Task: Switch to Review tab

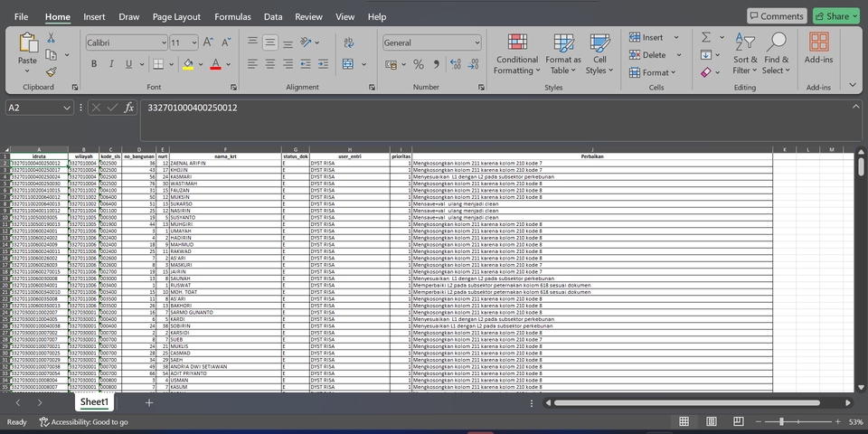Action: tap(308, 16)
